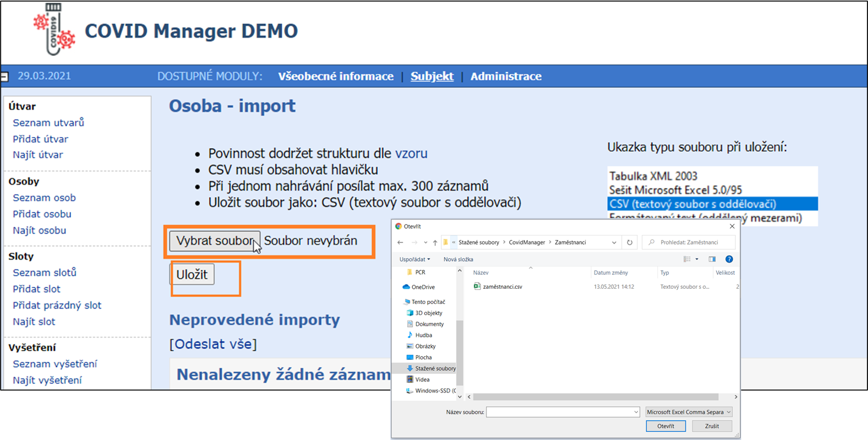This screenshot has height=440, width=868.
Task: Click the horizontal scrollbar in file list
Action: click(x=595, y=397)
